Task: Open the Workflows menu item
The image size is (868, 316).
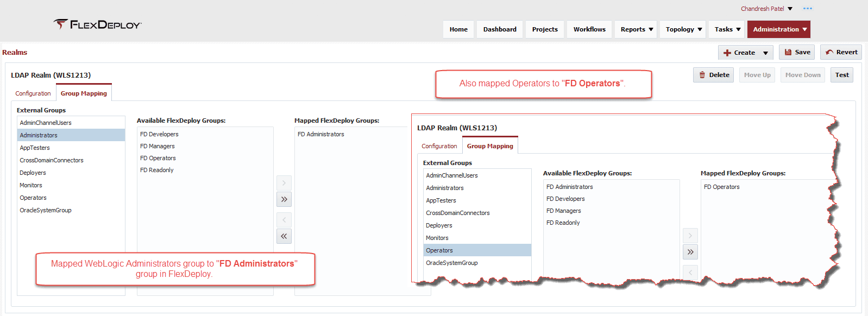Action: coord(589,29)
